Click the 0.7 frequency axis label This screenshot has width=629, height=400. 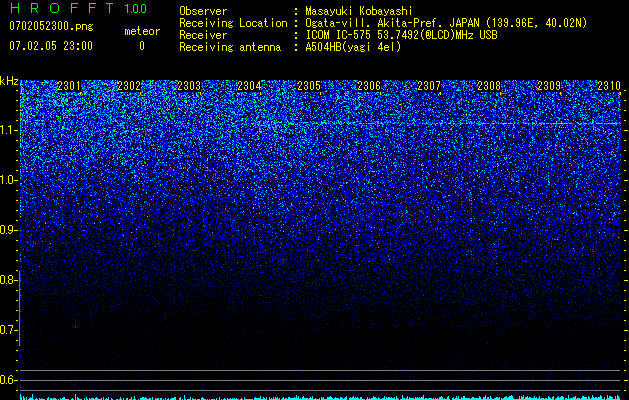pos(8,330)
